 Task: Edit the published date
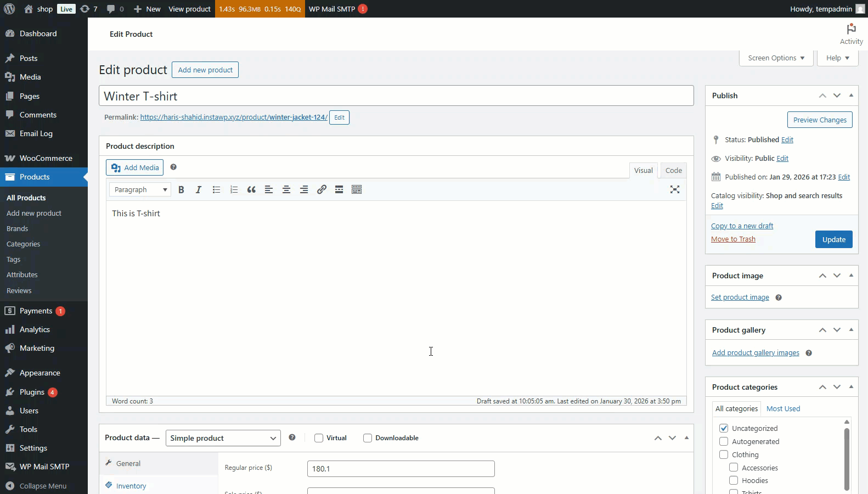click(844, 177)
